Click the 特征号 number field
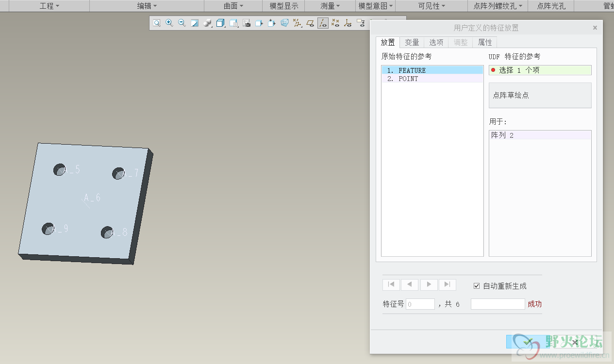The height and width of the screenshot is (364, 614). point(420,304)
